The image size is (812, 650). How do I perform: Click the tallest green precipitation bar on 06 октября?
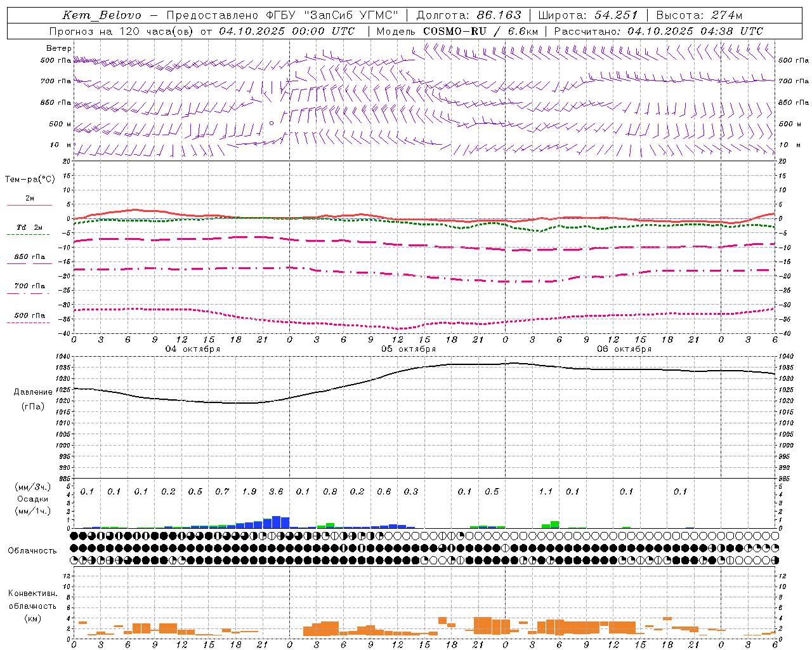tap(555, 524)
